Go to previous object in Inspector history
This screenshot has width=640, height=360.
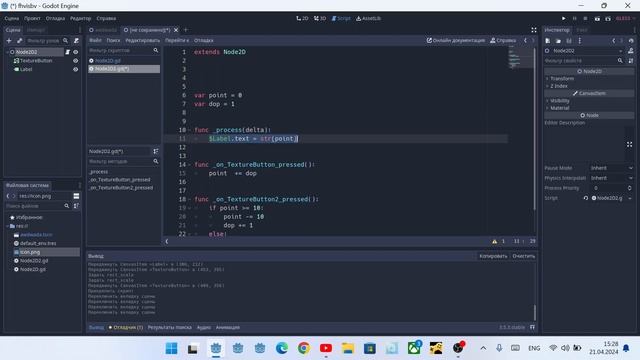coord(613,40)
